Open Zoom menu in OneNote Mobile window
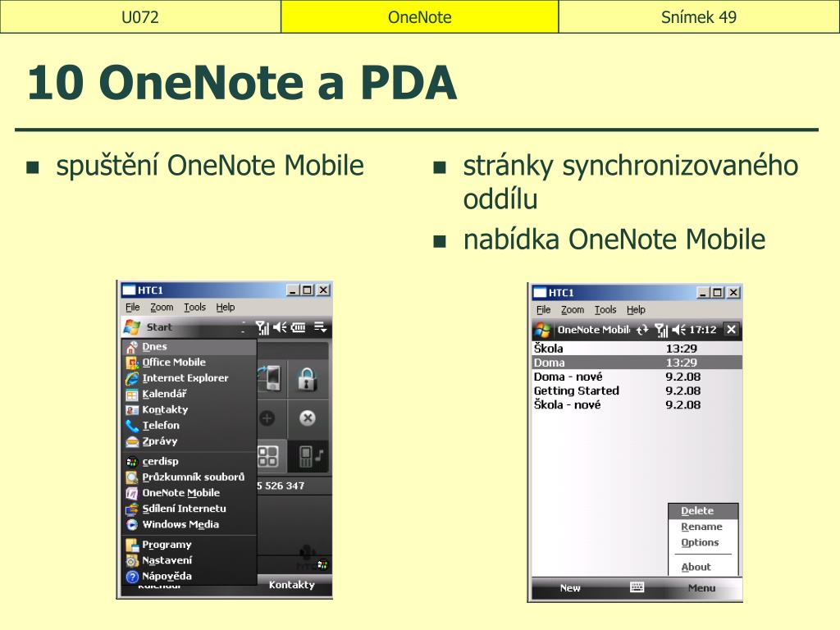 pyautogui.click(x=572, y=309)
